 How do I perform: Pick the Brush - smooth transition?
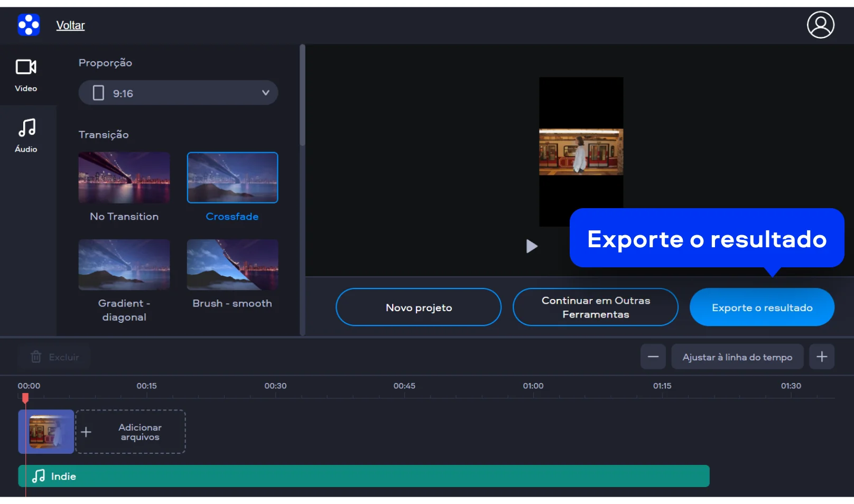[232, 265]
